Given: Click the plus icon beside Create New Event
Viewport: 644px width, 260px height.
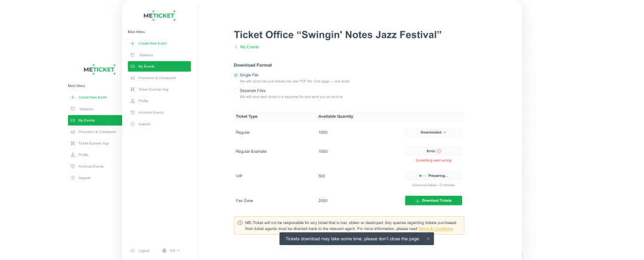Looking at the screenshot, I should (x=132, y=43).
